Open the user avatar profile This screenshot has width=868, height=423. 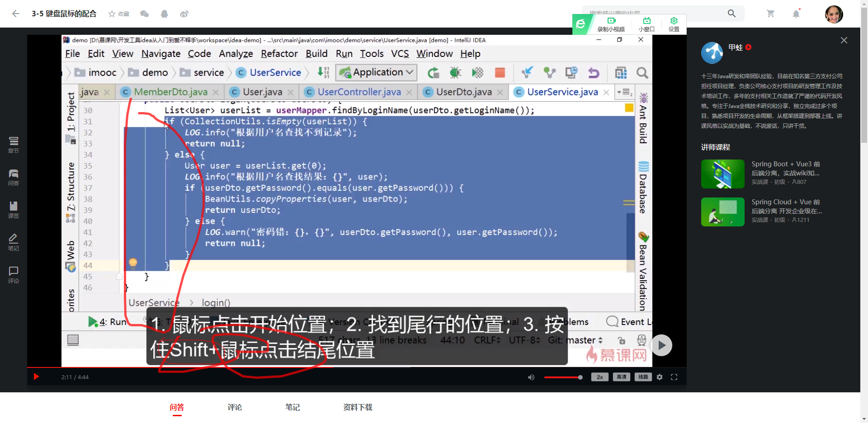point(834,14)
